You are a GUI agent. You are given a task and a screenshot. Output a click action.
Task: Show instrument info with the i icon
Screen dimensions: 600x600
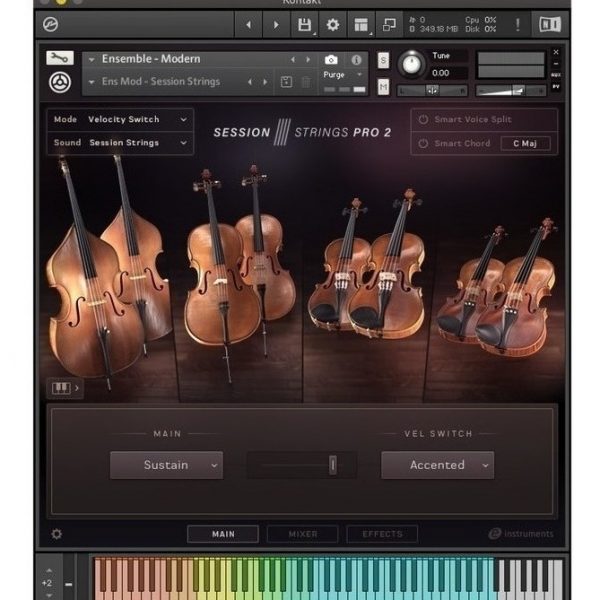click(356, 60)
